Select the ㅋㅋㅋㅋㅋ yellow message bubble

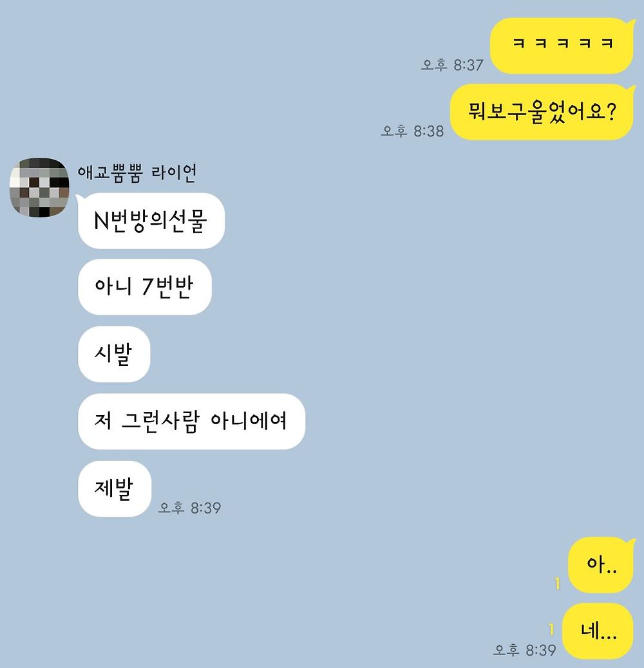coord(561,46)
